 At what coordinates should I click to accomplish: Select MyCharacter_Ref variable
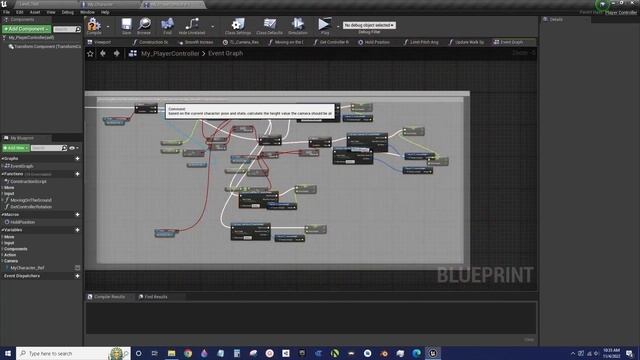pos(27,268)
